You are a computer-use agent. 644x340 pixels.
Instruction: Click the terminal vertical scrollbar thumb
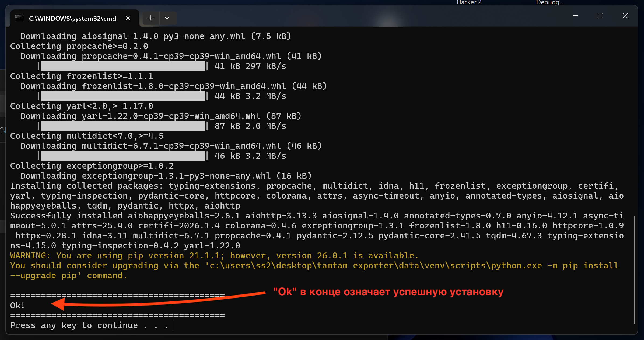click(x=634, y=269)
